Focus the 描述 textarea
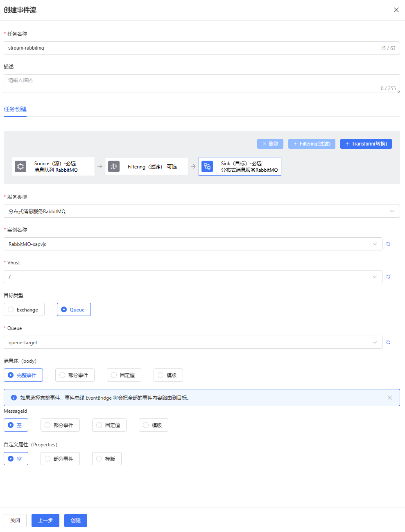 tap(202, 84)
